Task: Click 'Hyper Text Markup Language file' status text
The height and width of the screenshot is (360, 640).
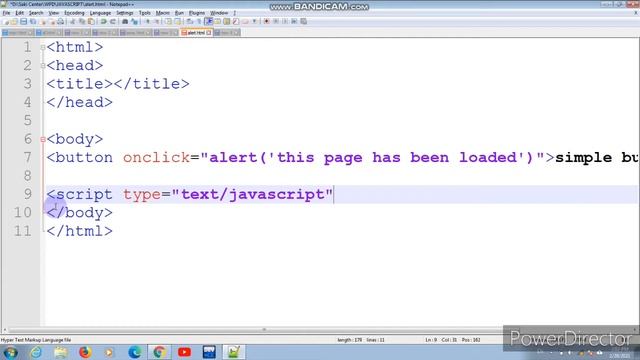Action: pos(36,340)
